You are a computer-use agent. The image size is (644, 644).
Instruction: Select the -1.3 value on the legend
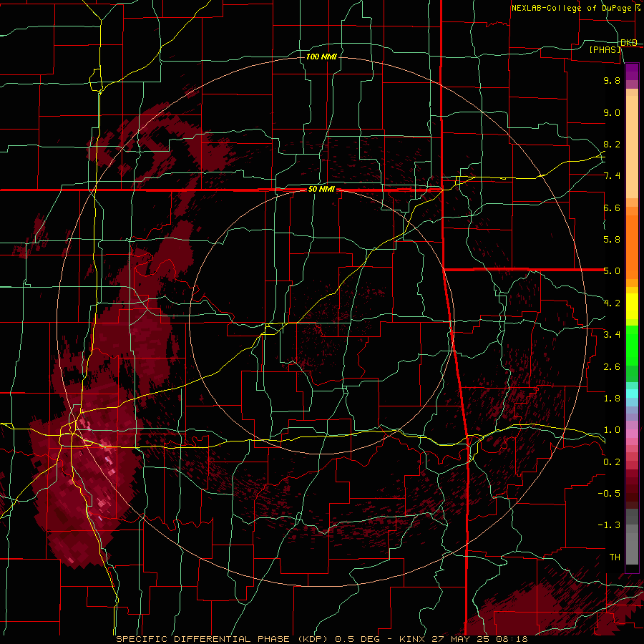point(609,525)
